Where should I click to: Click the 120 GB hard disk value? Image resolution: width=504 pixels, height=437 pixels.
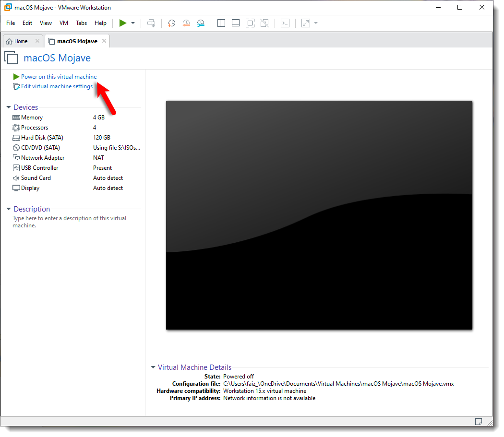[x=102, y=138]
